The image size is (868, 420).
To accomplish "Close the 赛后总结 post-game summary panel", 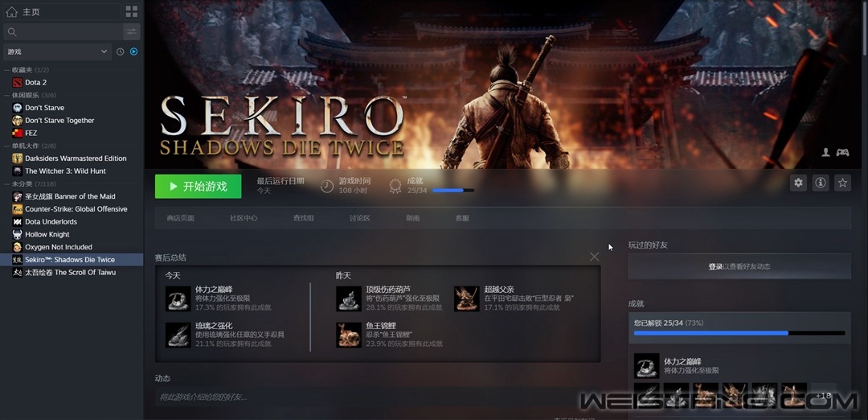I will pyautogui.click(x=594, y=257).
